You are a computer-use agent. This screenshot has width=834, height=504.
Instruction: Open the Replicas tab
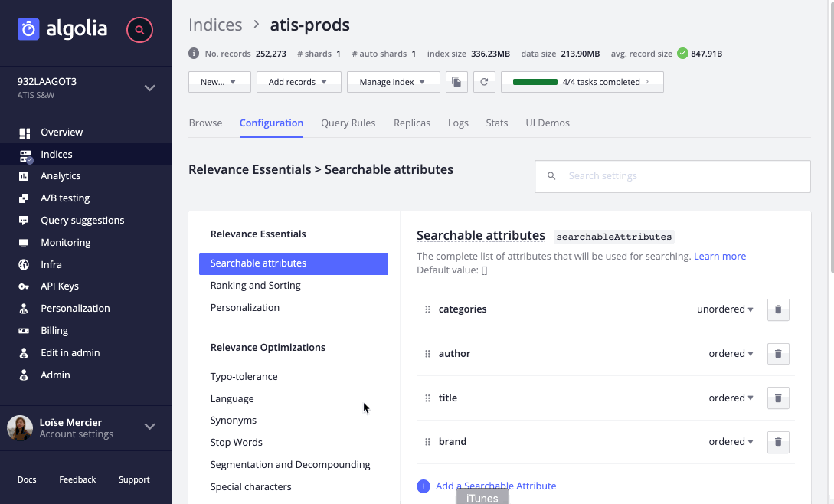[x=411, y=123]
